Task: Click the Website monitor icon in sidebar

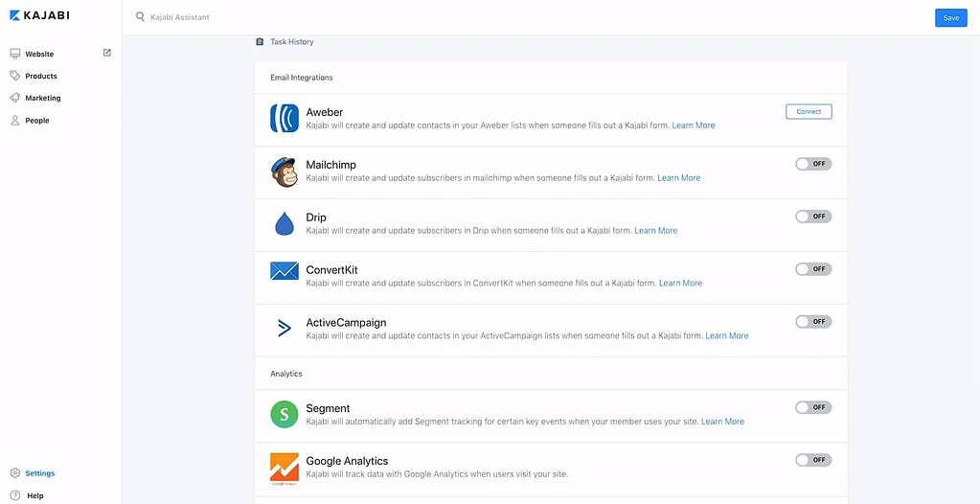Action: click(15, 54)
